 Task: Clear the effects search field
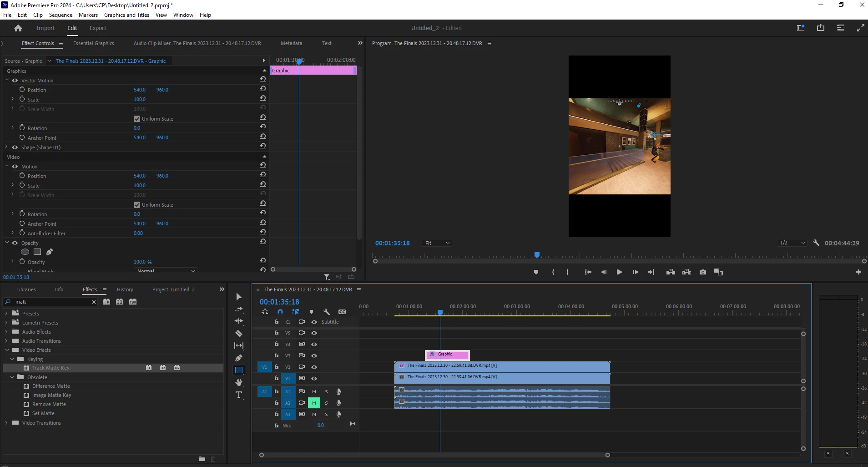tap(94, 302)
